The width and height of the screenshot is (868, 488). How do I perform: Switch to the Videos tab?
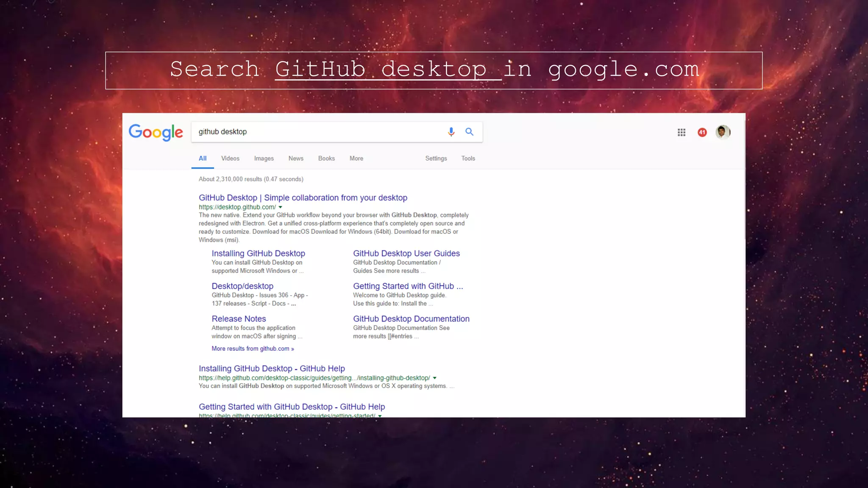230,158
